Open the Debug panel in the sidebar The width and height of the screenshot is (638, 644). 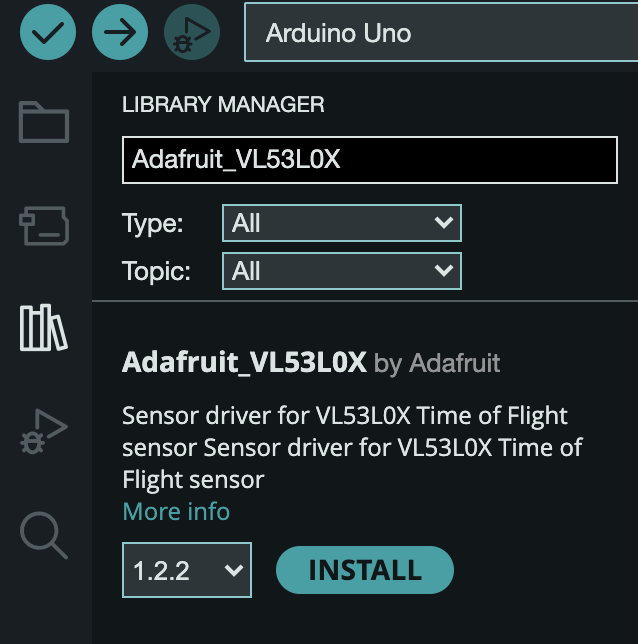click(x=44, y=431)
